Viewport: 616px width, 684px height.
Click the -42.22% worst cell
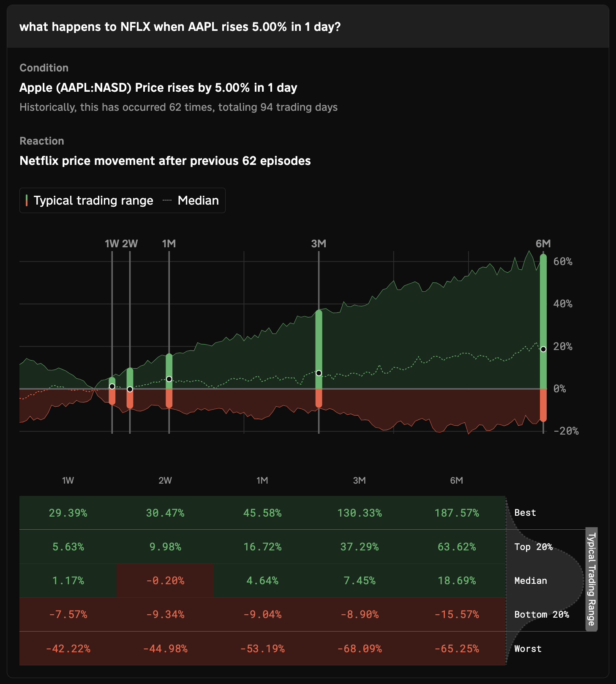coord(68,648)
